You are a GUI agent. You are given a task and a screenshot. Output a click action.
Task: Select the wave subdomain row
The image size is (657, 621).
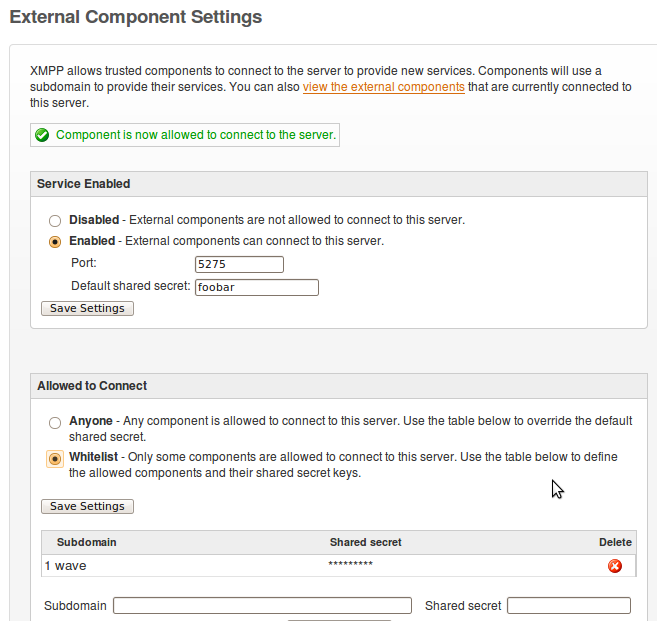point(70,566)
